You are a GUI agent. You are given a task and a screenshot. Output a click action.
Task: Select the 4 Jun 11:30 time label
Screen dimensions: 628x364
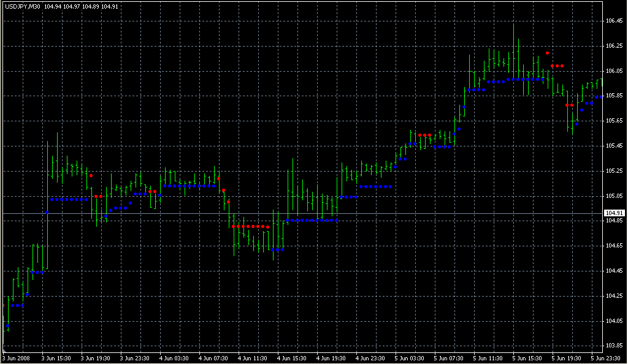click(x=253, y=358)
